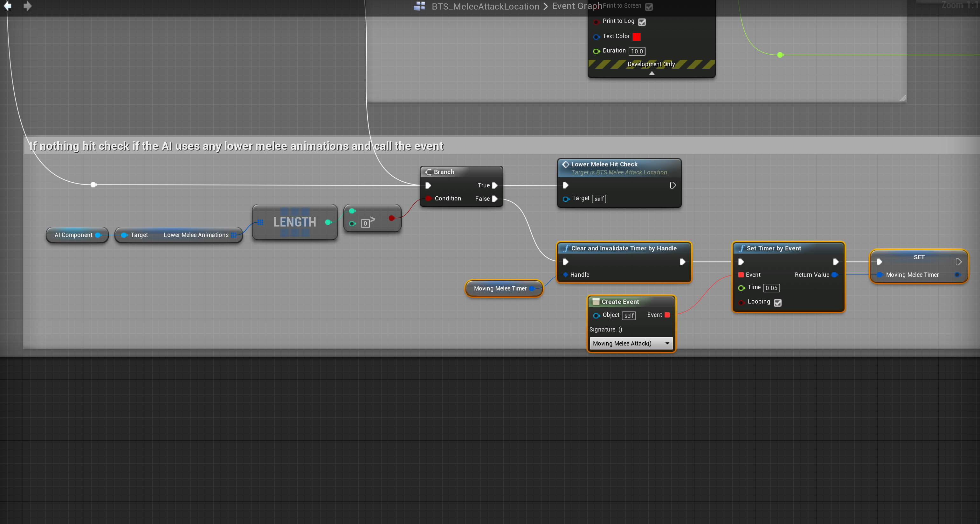Select the Clear and Invalidate Timer node title
The height and width of the screenshot is (524, 980).
pos(624,248)
